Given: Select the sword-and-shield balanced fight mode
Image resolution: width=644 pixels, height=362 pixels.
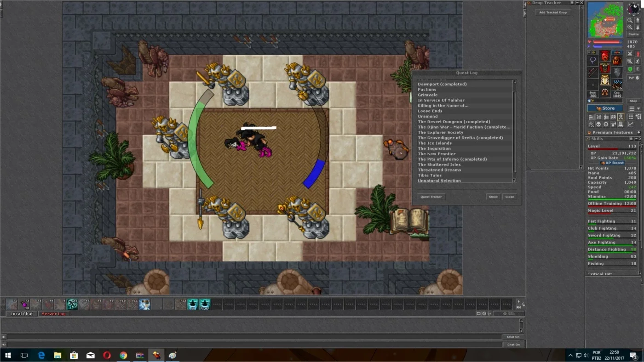Looking at the screenshot, I should [x=630, y=61].
